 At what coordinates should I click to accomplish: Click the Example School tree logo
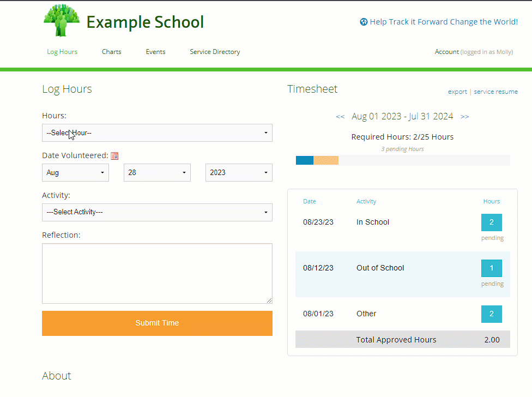pos(62,20)
